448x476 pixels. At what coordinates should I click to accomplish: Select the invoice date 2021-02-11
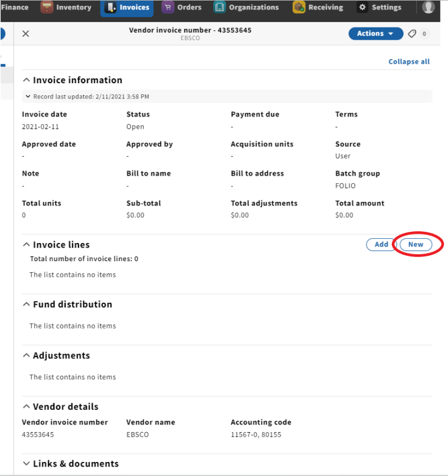(40, 127)
